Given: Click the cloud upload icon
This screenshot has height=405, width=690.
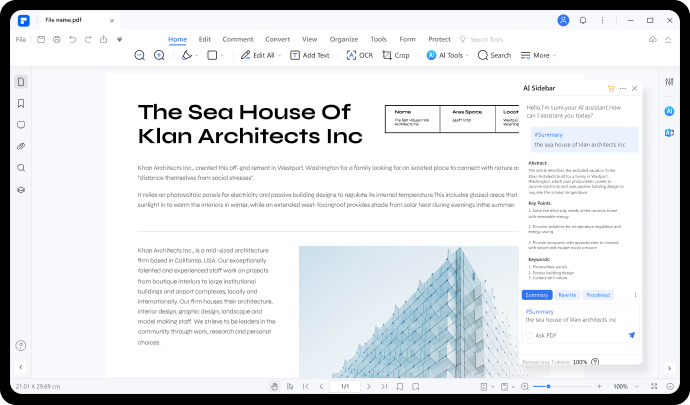Looking at the screenshot, I should [x=653, y=40].
